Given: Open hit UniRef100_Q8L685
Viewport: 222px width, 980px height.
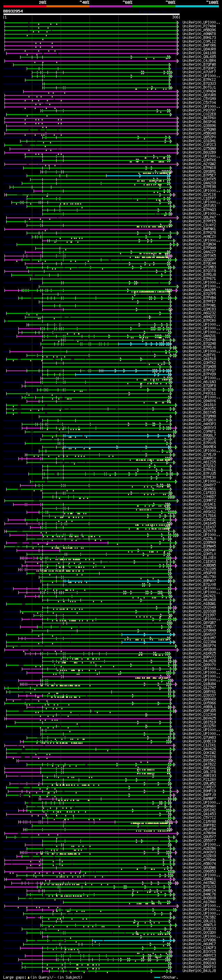Looking at the screenshot, I should (199, 57).
